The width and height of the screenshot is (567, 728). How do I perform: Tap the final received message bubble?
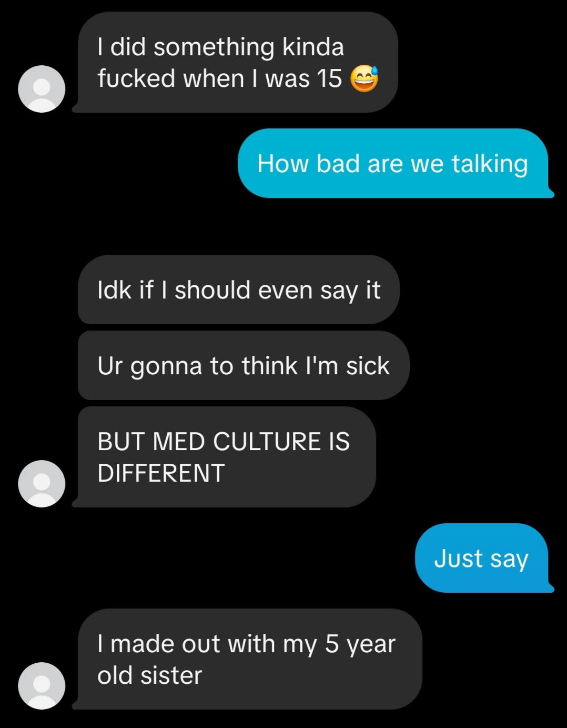247,659
